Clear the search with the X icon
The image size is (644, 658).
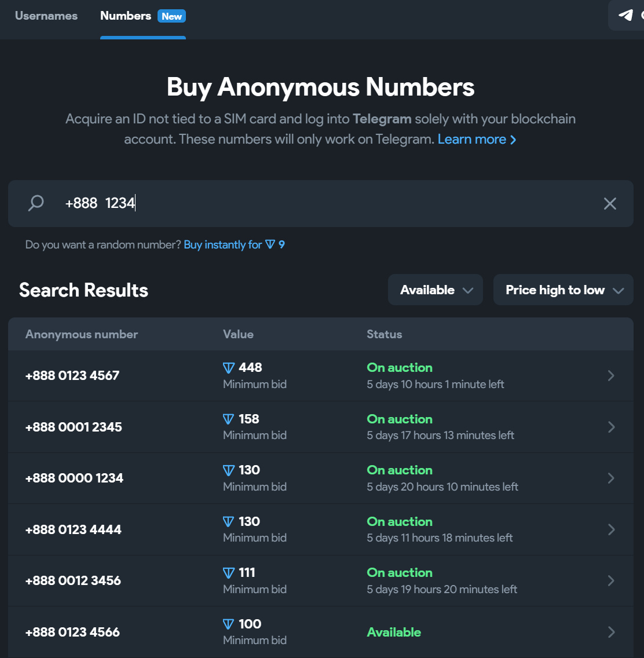(x=610, y=203)
